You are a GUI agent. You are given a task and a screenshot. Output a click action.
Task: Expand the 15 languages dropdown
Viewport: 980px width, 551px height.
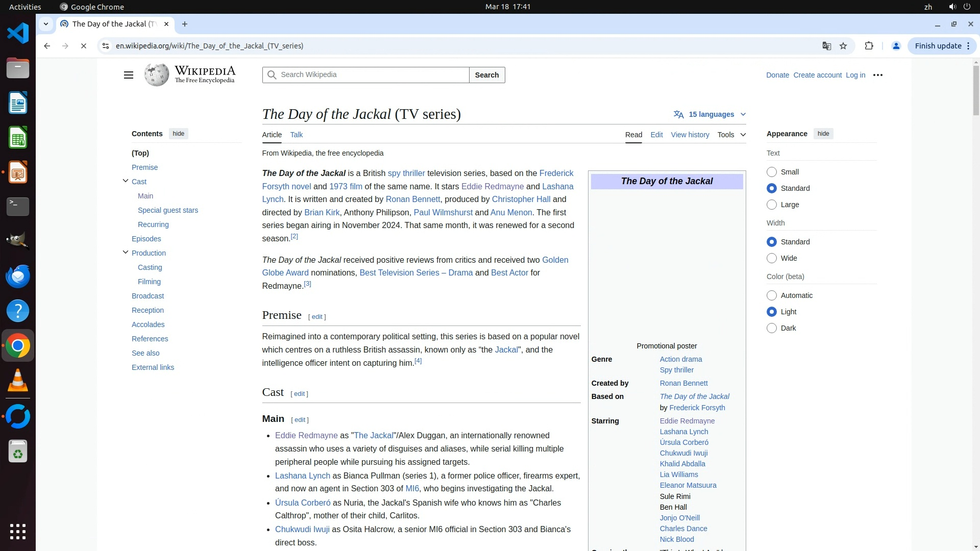click(710, 114)
